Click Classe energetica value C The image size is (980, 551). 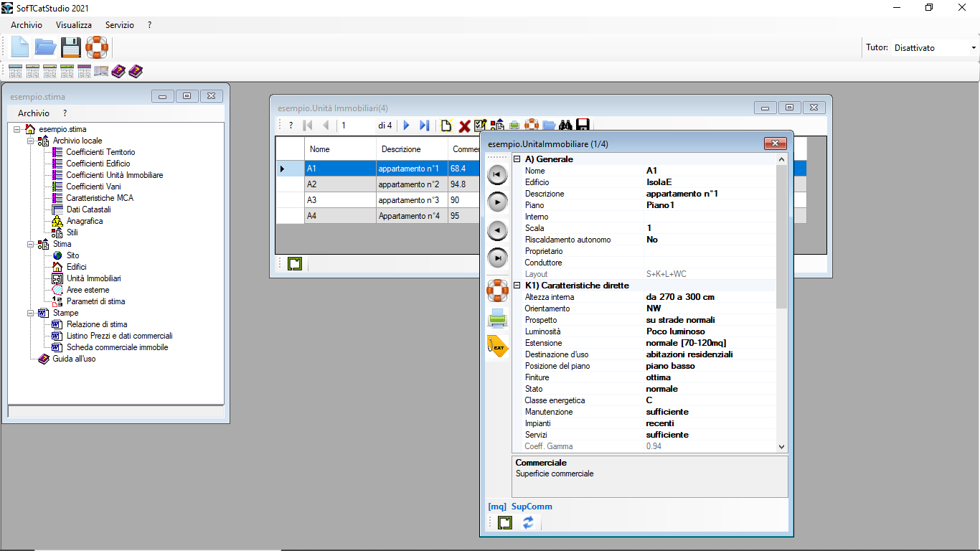point(710,400)
